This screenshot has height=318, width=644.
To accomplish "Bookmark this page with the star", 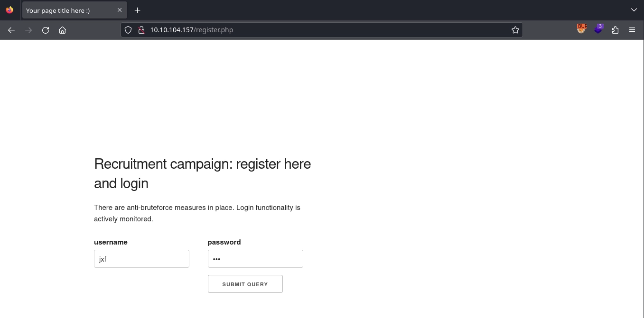I will (x=515, y=30).
